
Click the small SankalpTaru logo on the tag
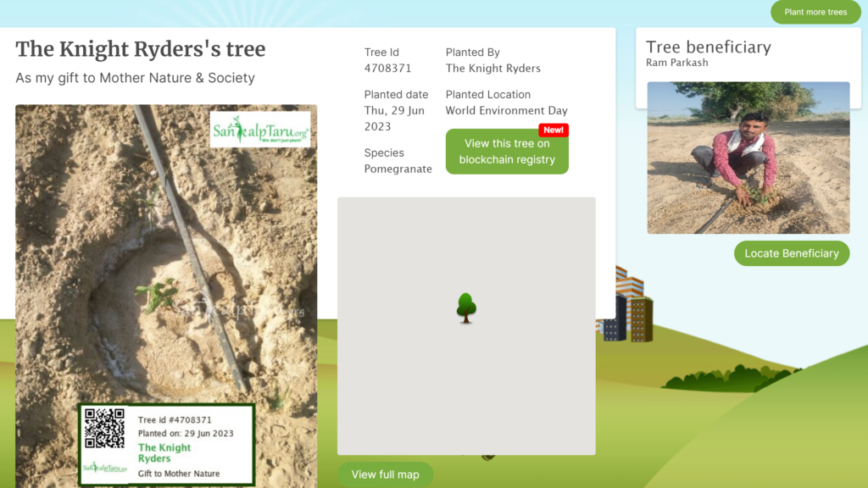(x=104, y=468)
